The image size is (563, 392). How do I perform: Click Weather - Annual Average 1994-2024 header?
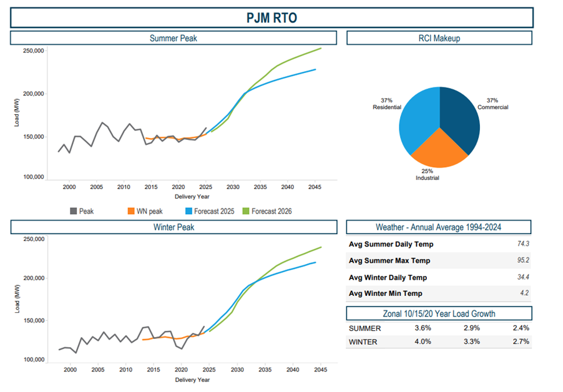(x=439, y=227)
